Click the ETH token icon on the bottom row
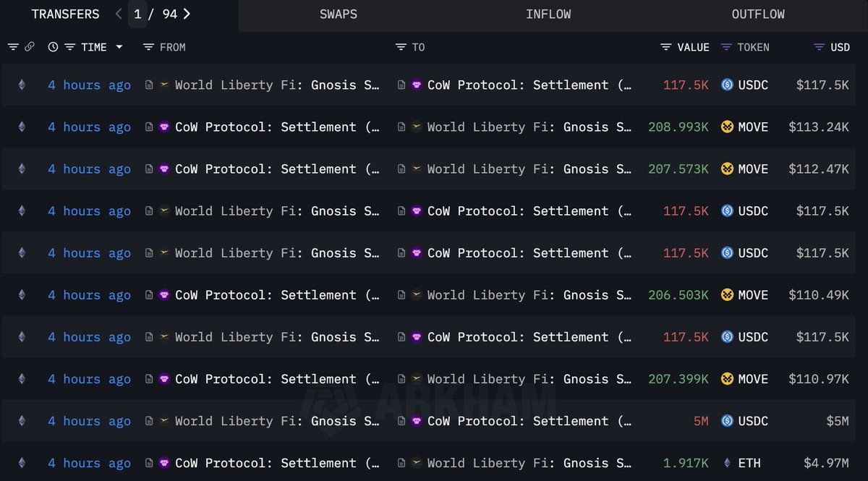The width and height of the screenshot is (868, 481). [728, 463]
